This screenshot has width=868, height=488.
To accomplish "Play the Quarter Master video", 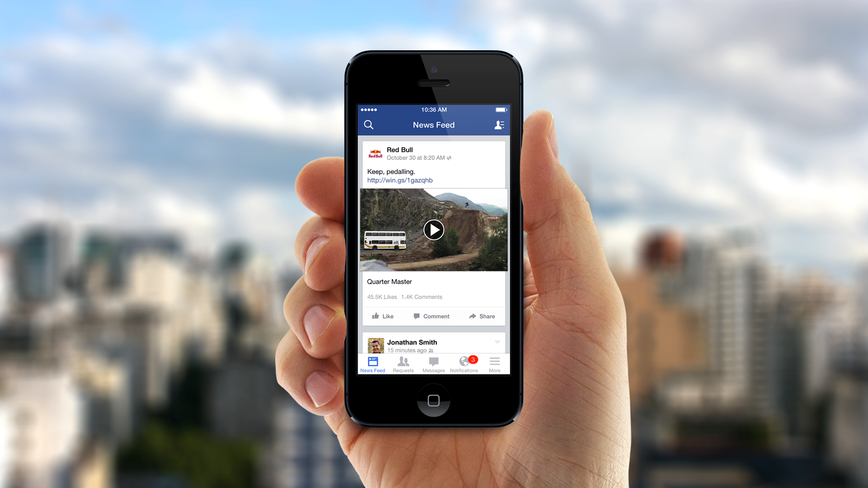I will [434, 230].
